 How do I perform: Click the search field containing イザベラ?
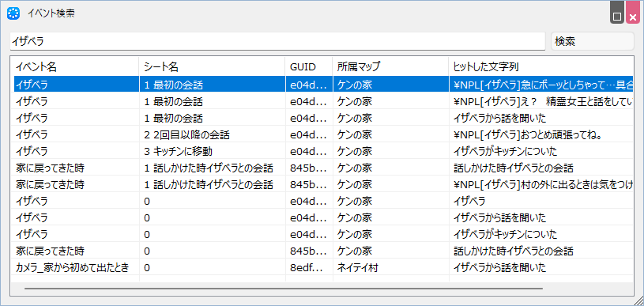[x=277, y=41]
